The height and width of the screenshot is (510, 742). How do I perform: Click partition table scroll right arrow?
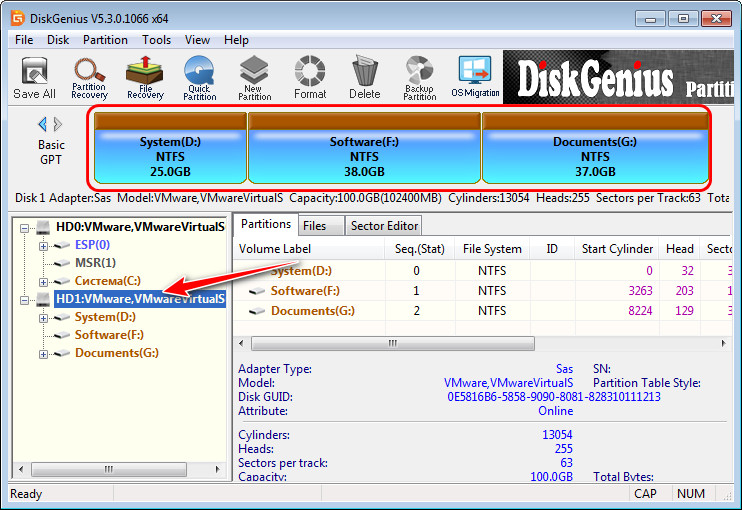724,343
